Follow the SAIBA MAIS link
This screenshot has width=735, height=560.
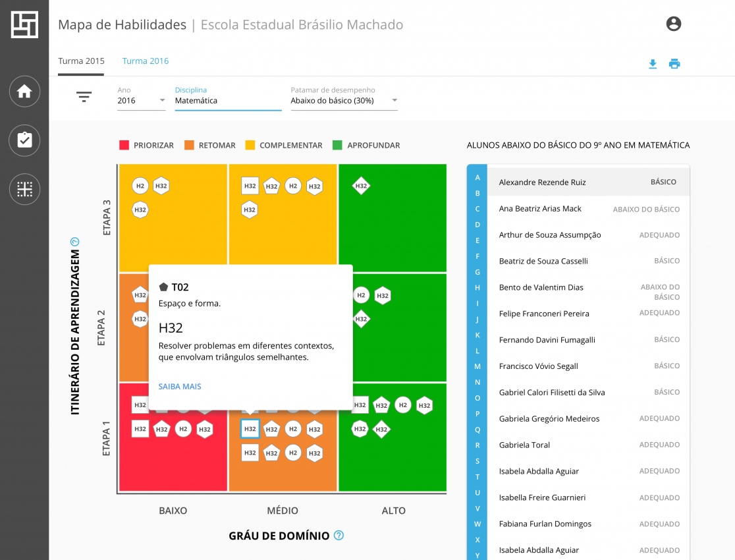(180, 387)
